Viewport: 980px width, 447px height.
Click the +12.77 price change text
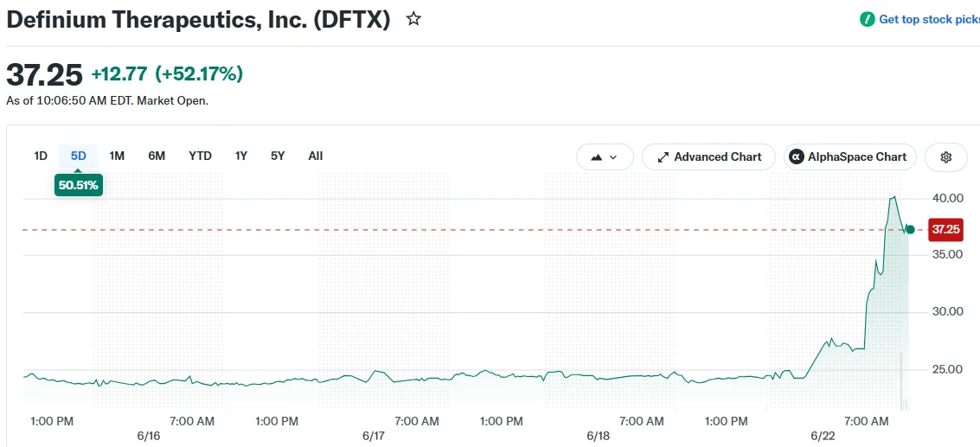tap(119, 74)
